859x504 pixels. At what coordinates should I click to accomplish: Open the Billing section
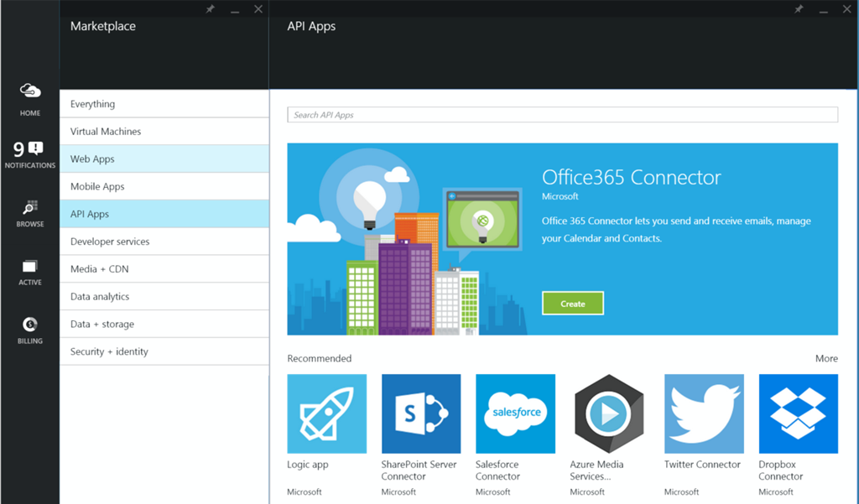[30, 330]
